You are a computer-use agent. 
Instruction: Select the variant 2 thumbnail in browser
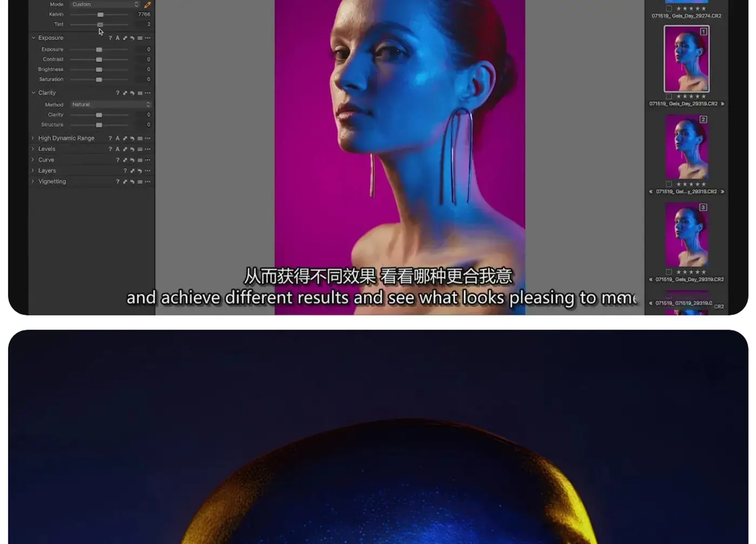click(686, 147)
